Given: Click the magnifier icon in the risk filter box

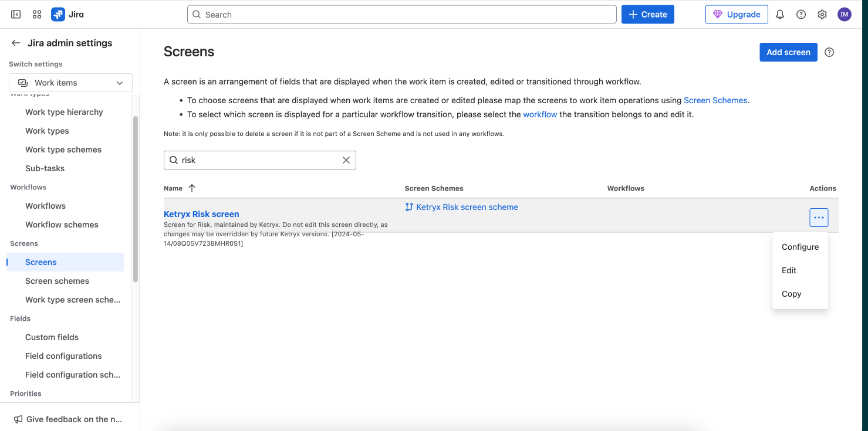Looking at the screenshot, I should tap(174, 160).
